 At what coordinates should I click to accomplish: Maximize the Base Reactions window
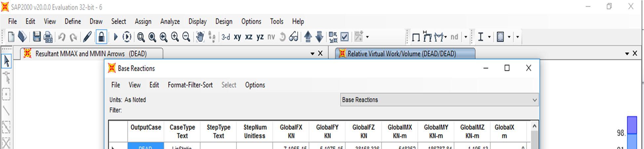pos(507,68)
